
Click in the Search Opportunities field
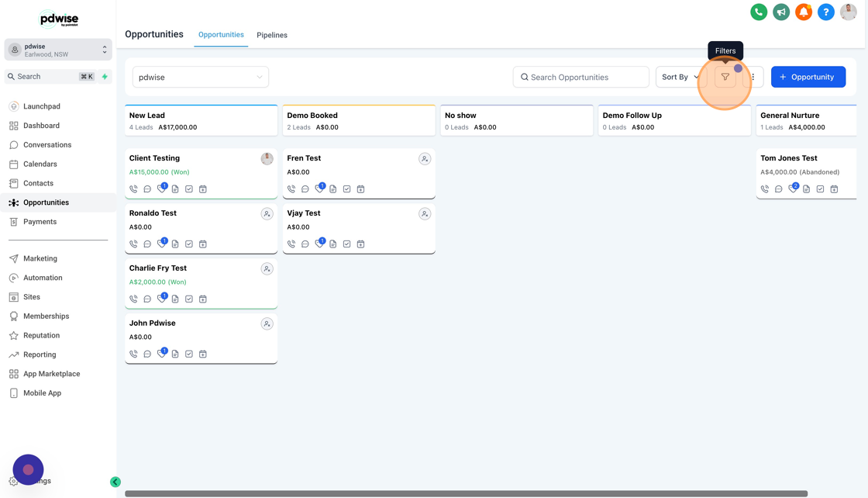(x=580, y=77)
